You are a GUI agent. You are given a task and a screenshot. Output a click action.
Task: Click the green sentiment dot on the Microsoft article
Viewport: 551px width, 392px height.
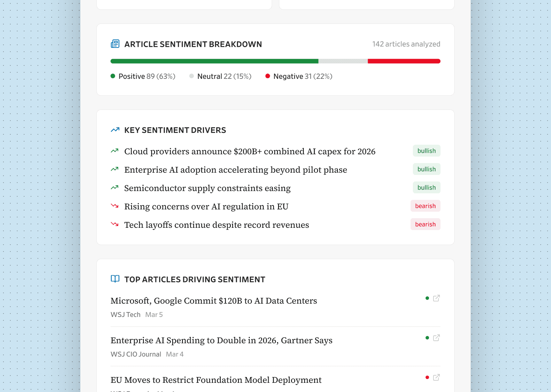click(427, 298)
